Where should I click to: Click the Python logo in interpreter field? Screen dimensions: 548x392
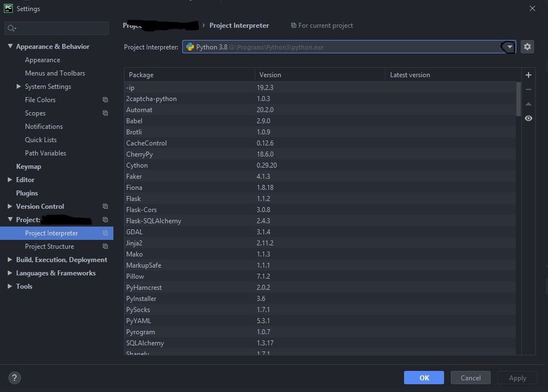tap(190, 47)
